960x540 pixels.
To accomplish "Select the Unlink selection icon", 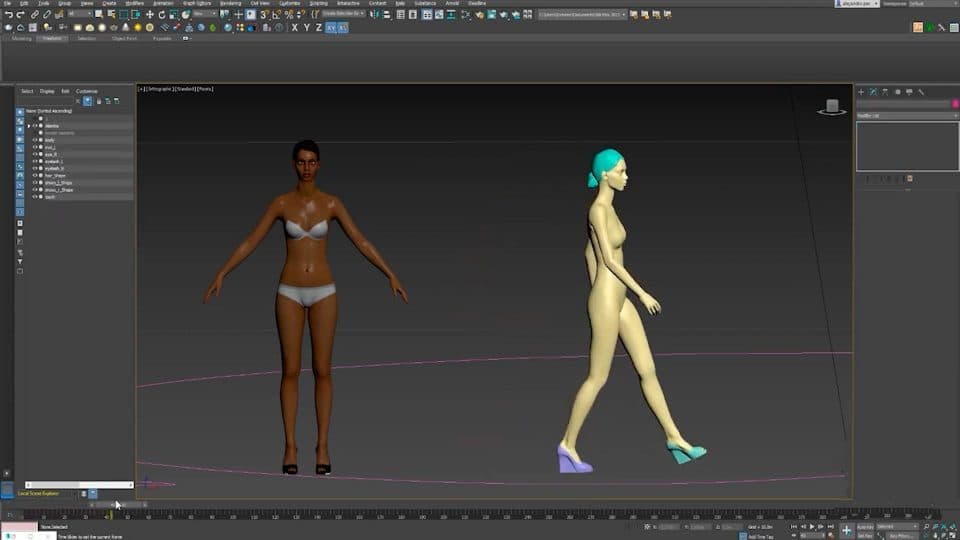I will point(47,14).
